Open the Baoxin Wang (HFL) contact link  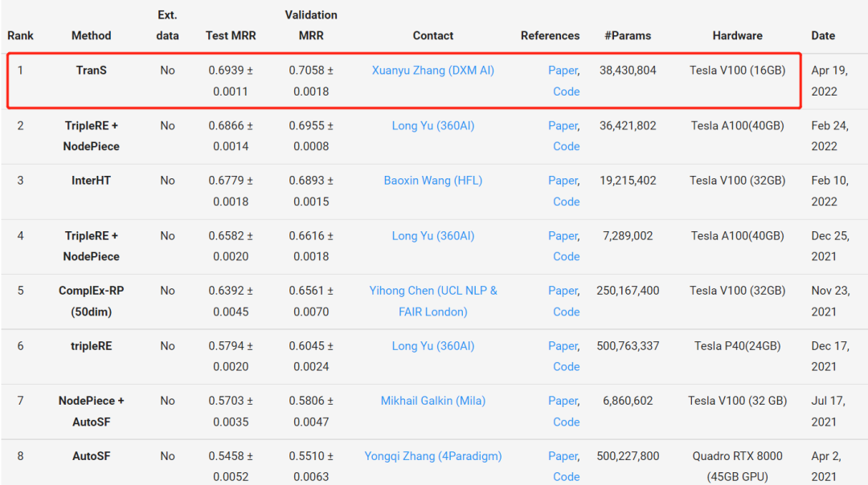pyautogui.click(x=432, y=181)
